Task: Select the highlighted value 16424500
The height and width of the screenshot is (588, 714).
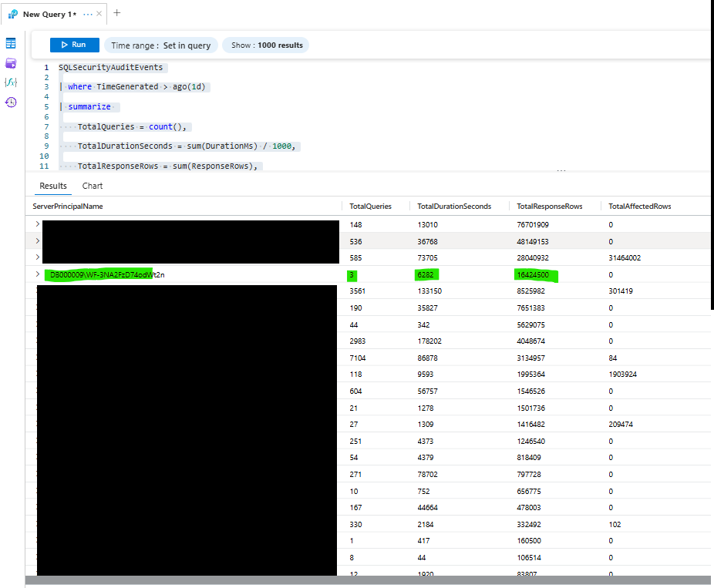Action: (x=533, y=275)
